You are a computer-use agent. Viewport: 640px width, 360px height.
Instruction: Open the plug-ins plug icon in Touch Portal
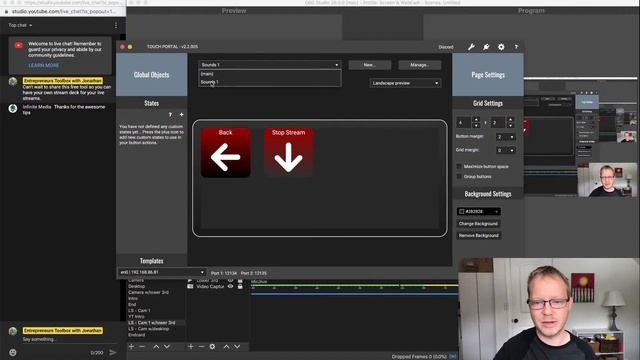pos(486,47)
